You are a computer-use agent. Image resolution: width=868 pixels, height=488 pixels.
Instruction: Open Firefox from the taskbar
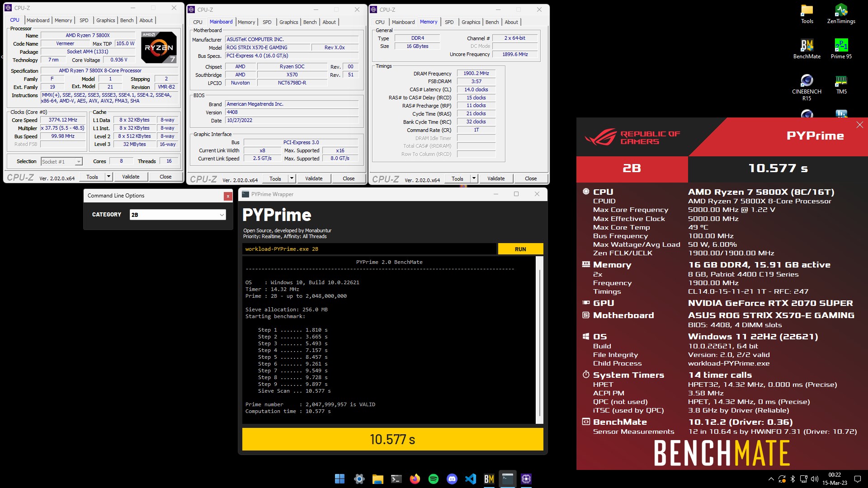[415, 479]
